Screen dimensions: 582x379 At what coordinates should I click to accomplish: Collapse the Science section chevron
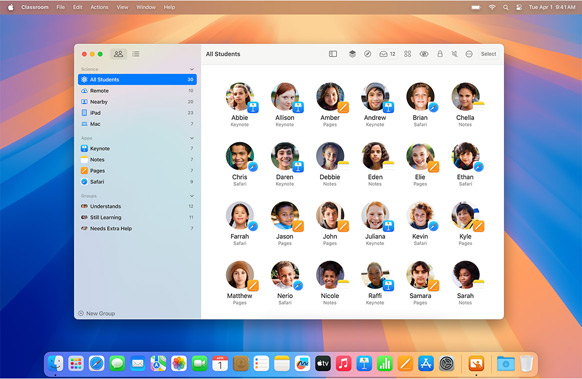(192, 69)
